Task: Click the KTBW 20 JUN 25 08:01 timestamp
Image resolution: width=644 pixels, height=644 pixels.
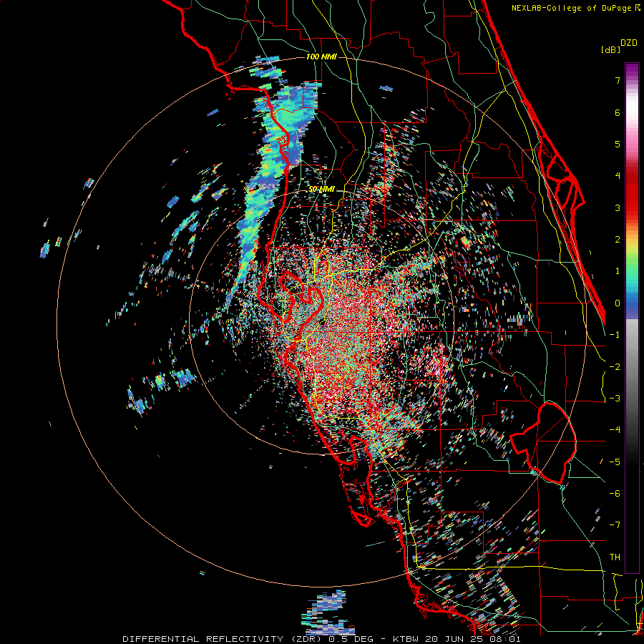Action: 457,639
